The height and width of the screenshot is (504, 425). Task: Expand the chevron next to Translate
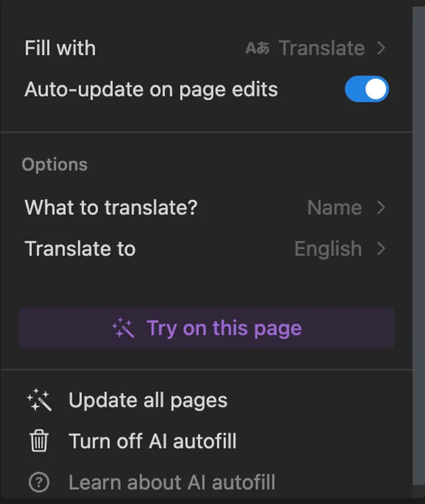click(381, 48)
